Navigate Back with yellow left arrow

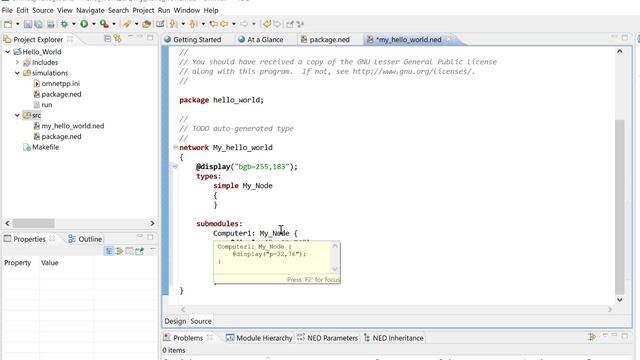(x=224, y=24)
